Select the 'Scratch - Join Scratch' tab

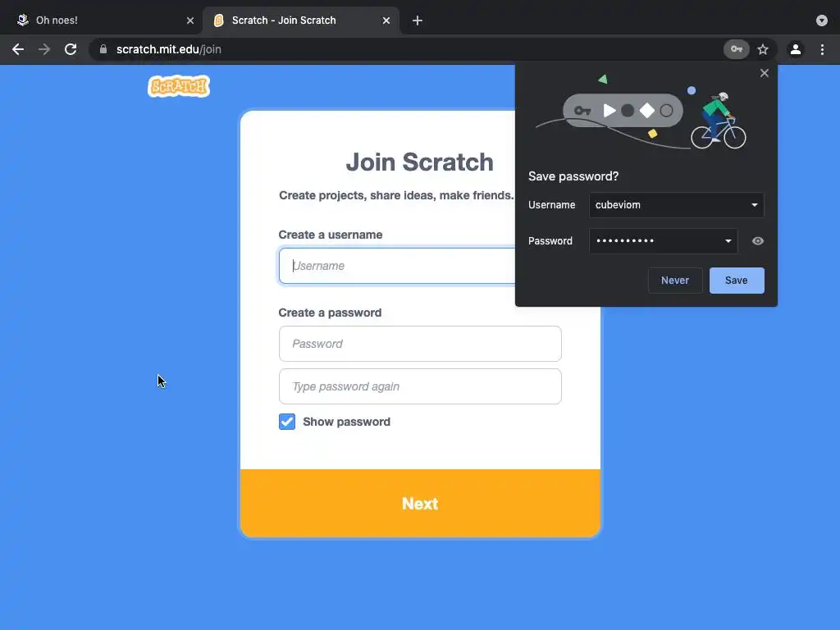coord(300,21)
